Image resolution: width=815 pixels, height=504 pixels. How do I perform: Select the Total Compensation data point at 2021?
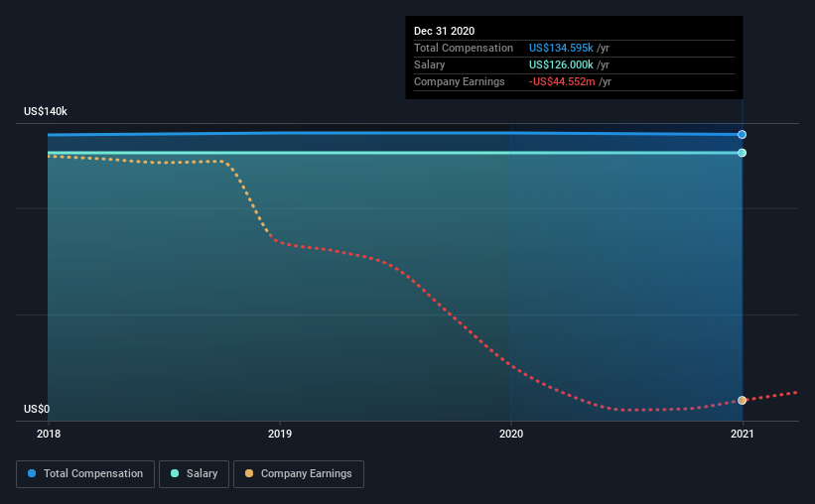point(743,135)
